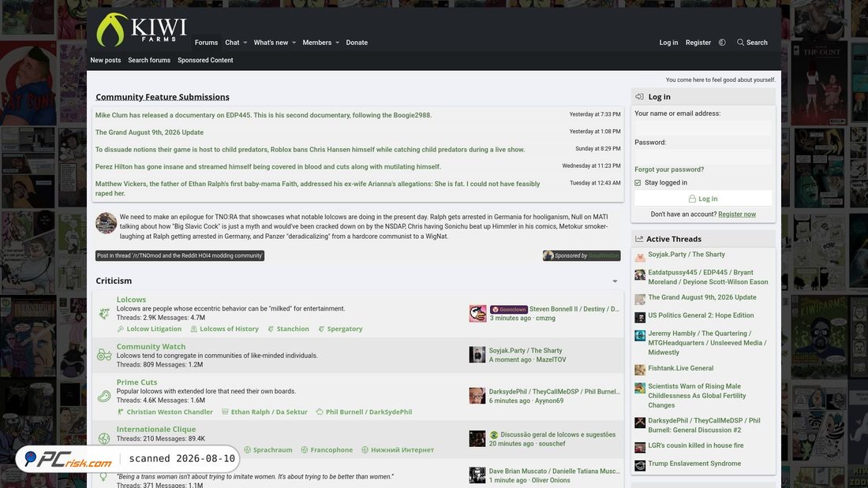Click the Prime Cuts meat icon

(104, 396)
